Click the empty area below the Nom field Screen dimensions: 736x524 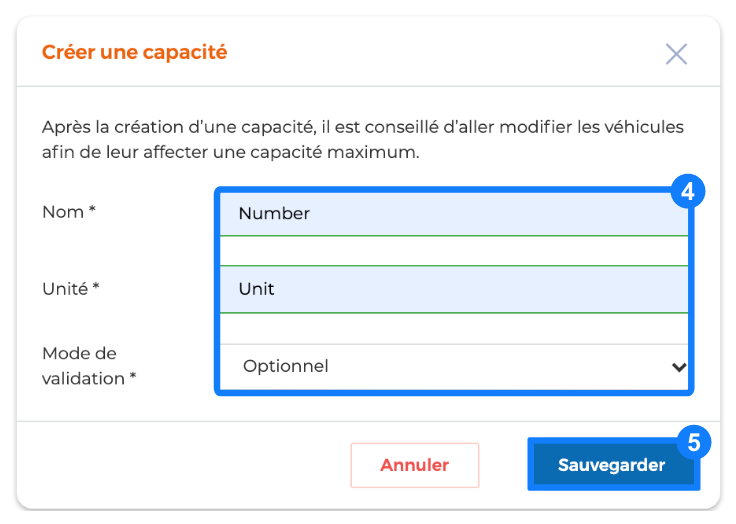454,251
